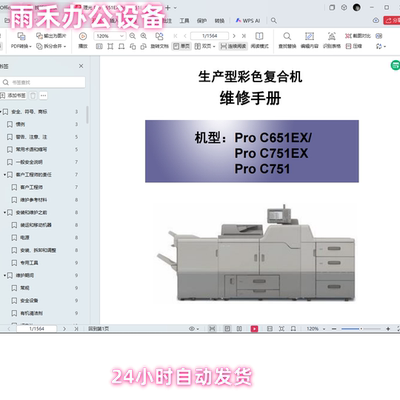Click the toolbar page number field 1/1564

click(209, 36)
